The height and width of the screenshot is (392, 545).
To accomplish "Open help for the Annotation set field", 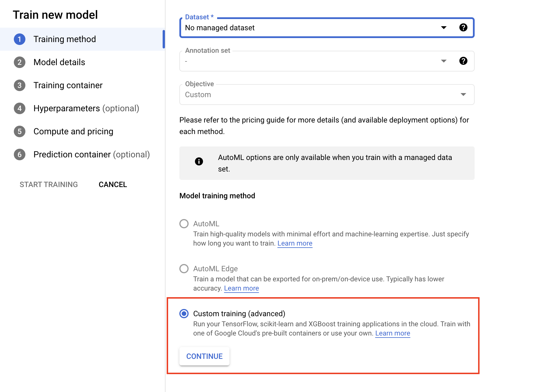I will pos(463,61).
